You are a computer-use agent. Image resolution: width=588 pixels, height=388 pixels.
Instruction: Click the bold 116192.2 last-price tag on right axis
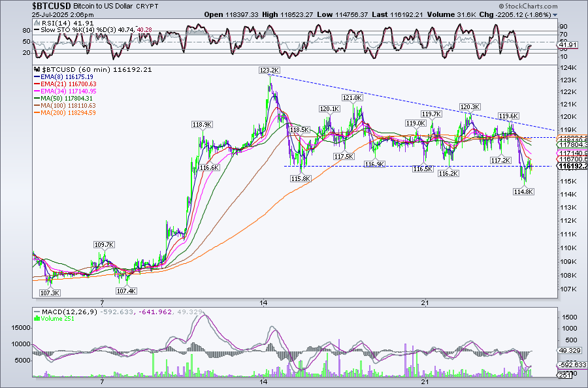point(572,167)
